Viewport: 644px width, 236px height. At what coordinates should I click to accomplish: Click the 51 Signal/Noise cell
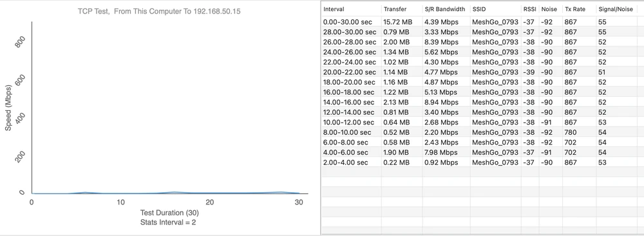(603, 72)
